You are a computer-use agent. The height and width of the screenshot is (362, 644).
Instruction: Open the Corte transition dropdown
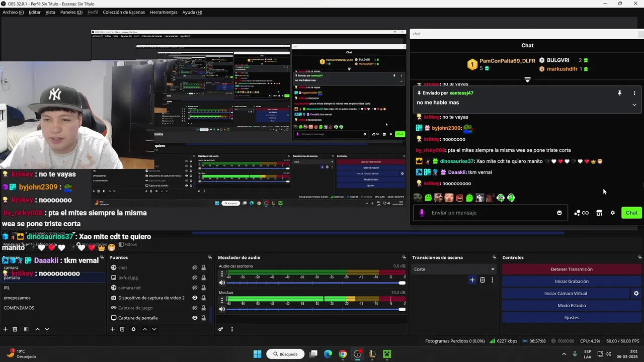[x=454, y=269]
